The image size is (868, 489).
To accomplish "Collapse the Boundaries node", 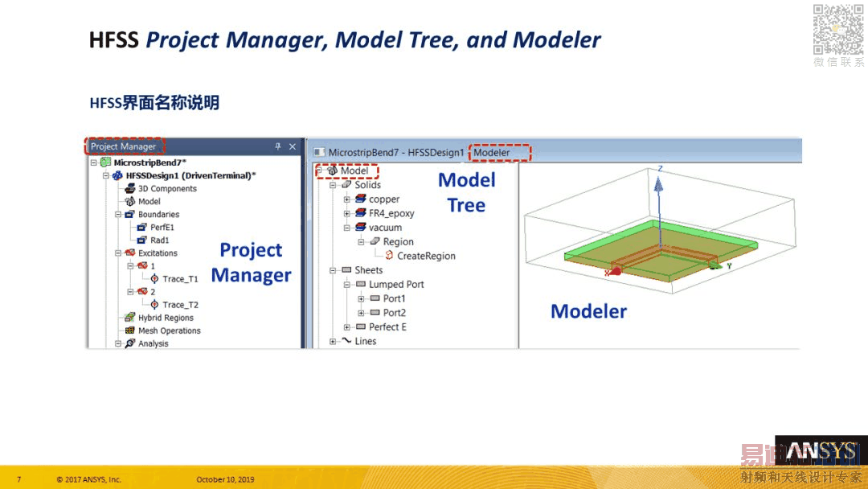I will (x=118, y=214).
